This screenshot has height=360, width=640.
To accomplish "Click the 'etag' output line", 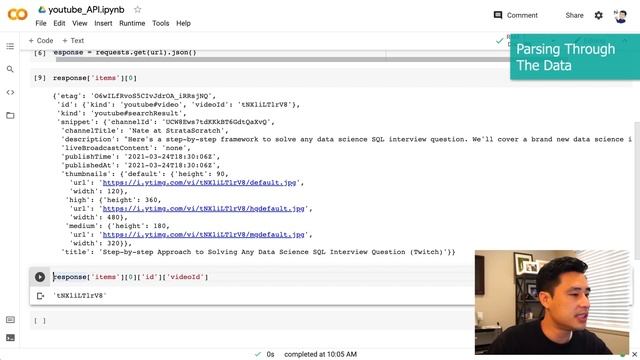I will tap(134, 96).
